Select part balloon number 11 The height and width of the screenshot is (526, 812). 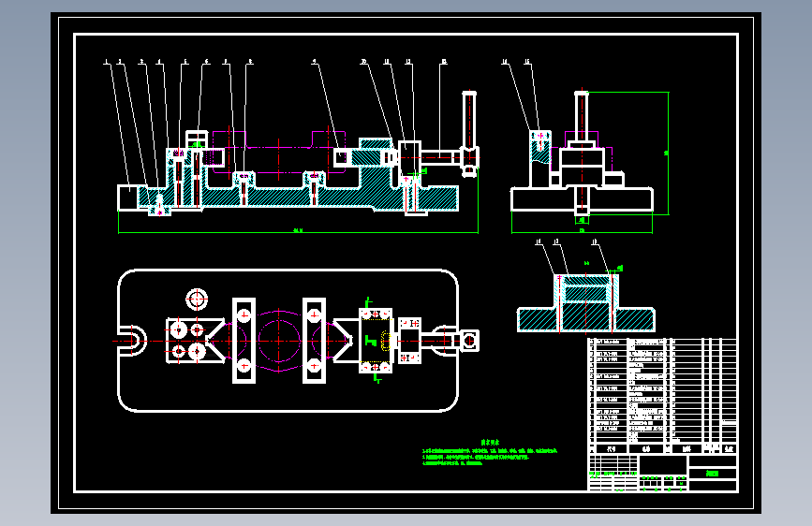[x=386, y=62]
